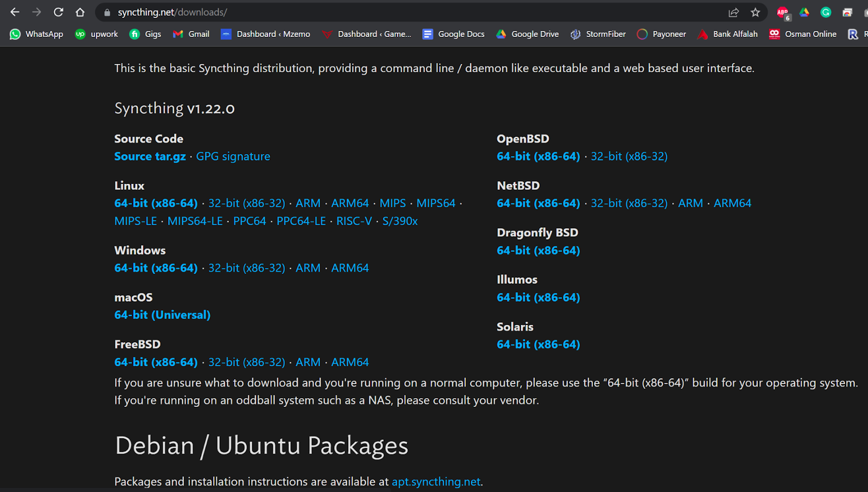Image resolution: width=868 pixels, height=492 pixels.
Task: Open the Gigs bookmark
Action: tap(145, 34)
